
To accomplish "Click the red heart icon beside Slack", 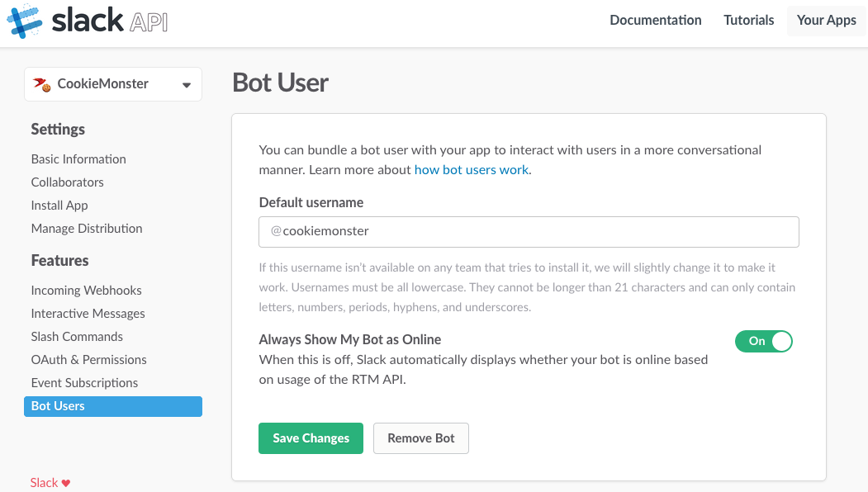I will click(x=66, y=483).
